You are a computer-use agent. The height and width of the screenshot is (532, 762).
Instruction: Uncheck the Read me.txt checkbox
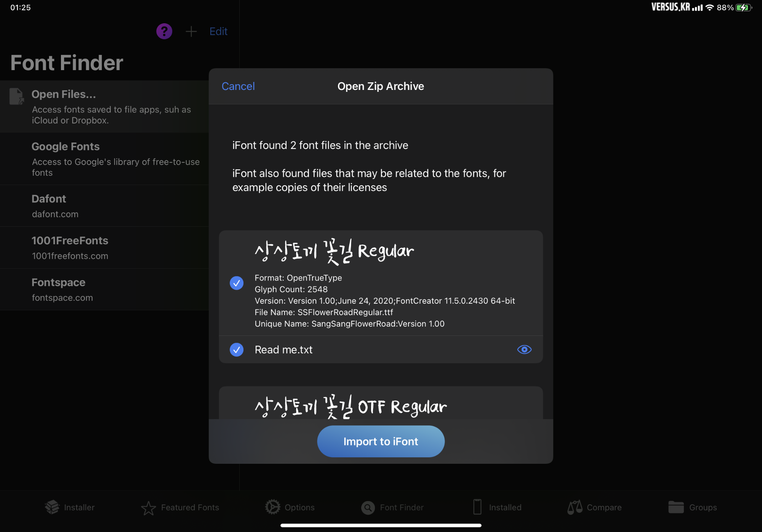237,349
